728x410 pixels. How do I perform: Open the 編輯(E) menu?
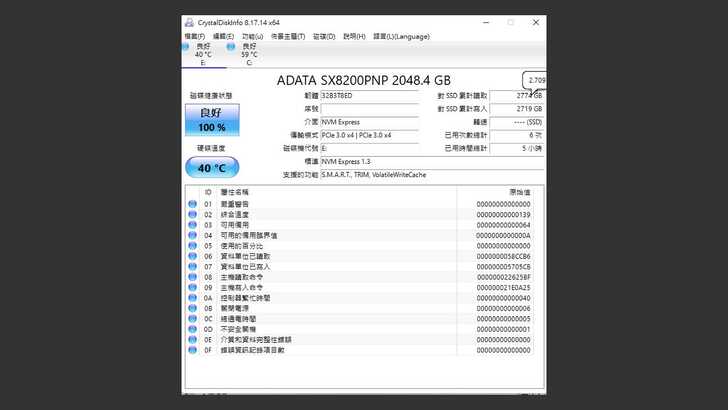coord(223,36)
